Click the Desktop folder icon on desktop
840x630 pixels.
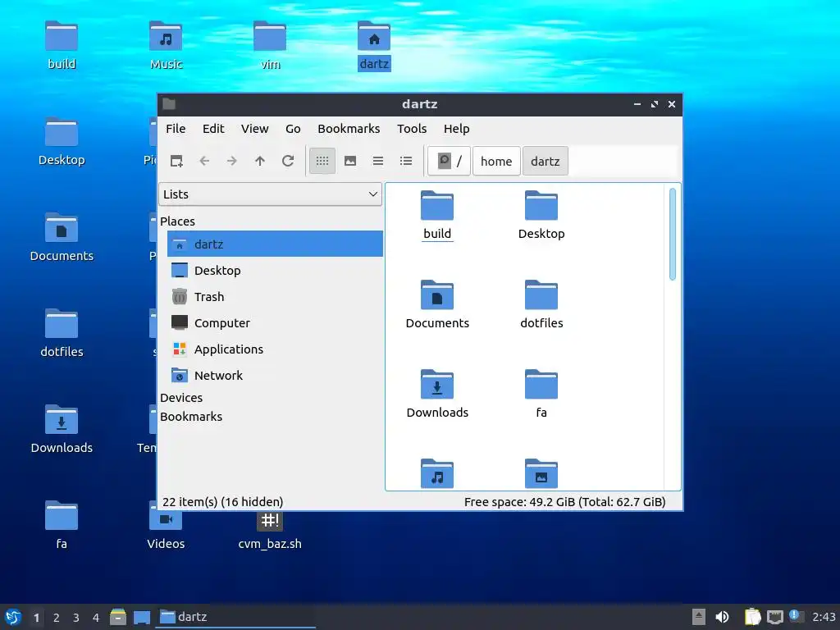click(x=62, y=142)
